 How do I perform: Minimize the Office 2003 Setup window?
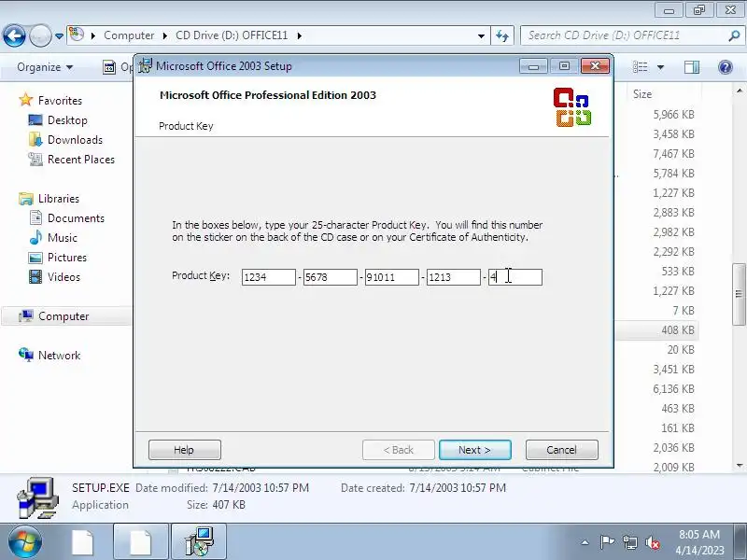coord(533,66)
